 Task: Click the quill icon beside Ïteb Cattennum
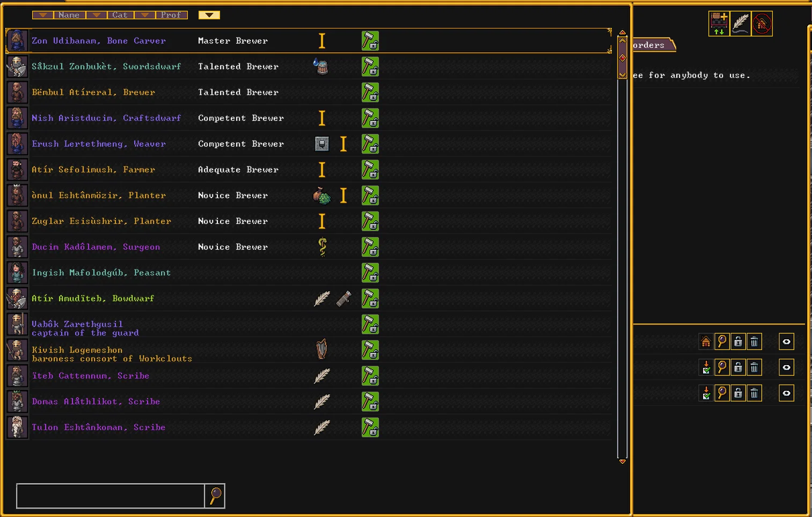(x=322, y=376)
